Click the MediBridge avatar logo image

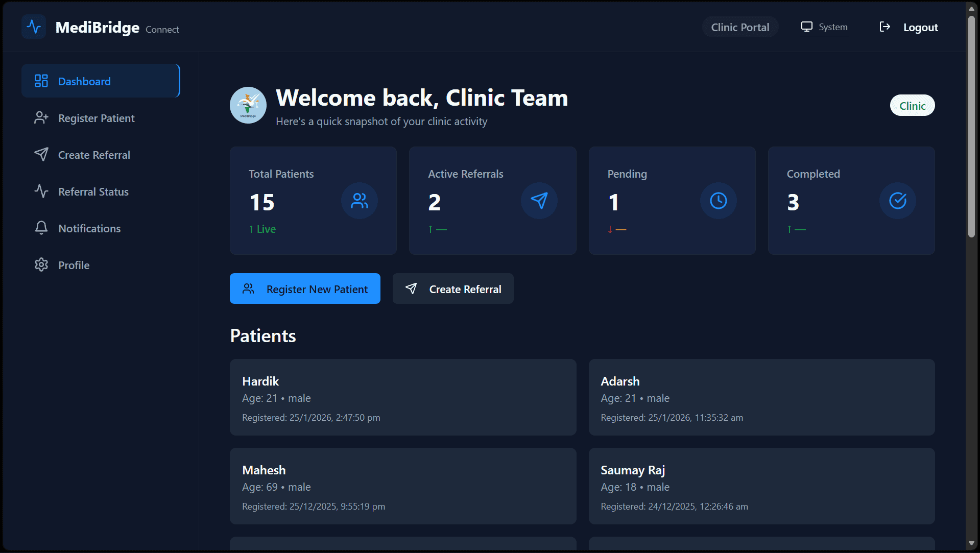pos(248,105)
